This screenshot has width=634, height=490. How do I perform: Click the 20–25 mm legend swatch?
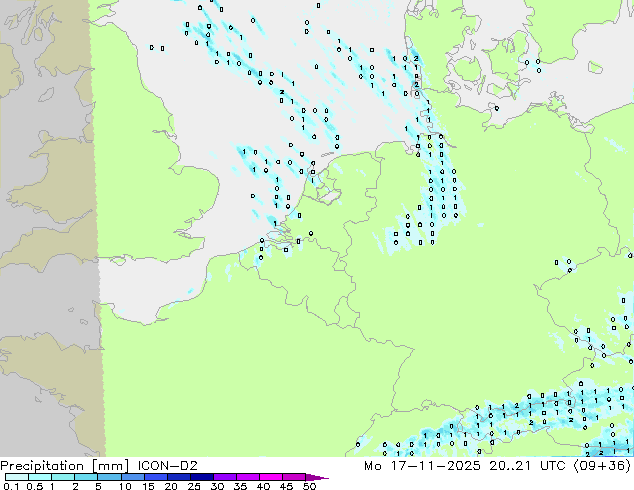pyautogui.click(x=178, y=477)
